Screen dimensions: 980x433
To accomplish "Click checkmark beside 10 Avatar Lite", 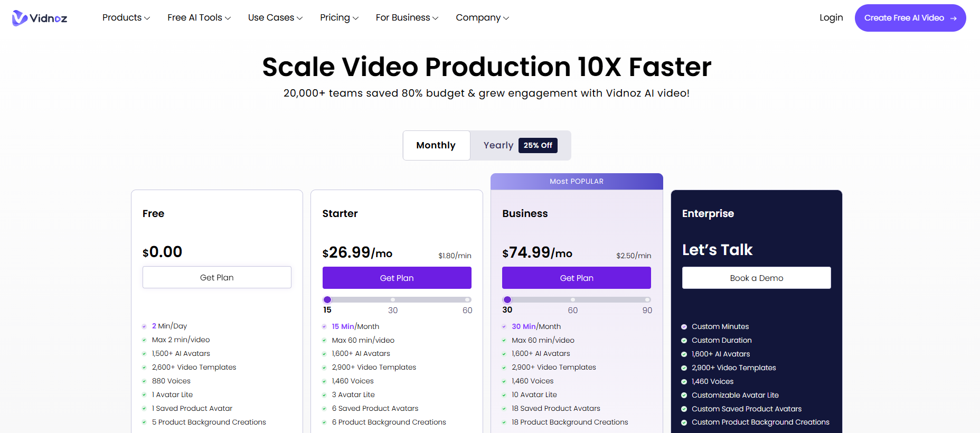I will (x=504, y=395).
